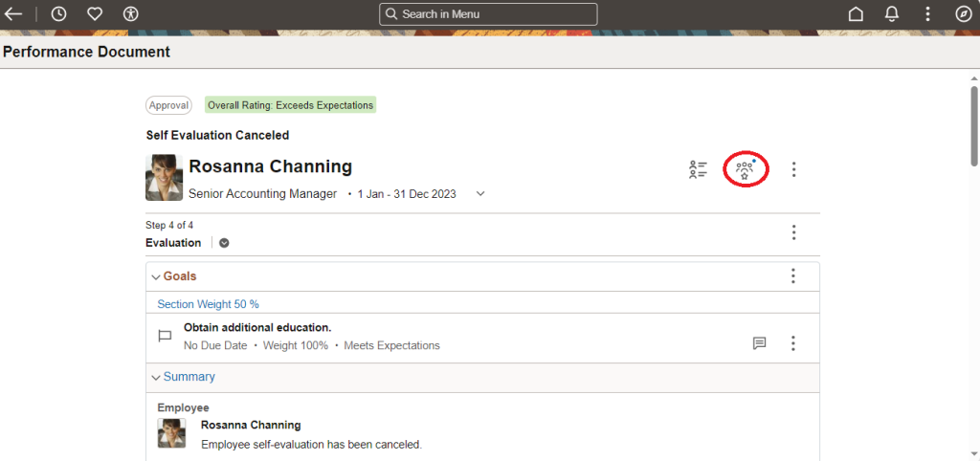Open Evaluation step actions menu

pos(793,232)
